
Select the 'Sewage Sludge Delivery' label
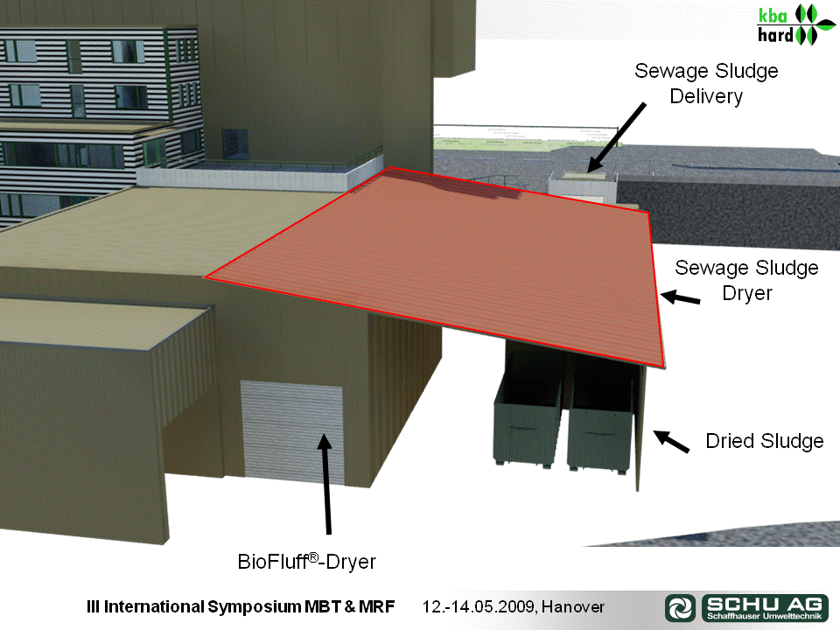click(x=706, y=84)
